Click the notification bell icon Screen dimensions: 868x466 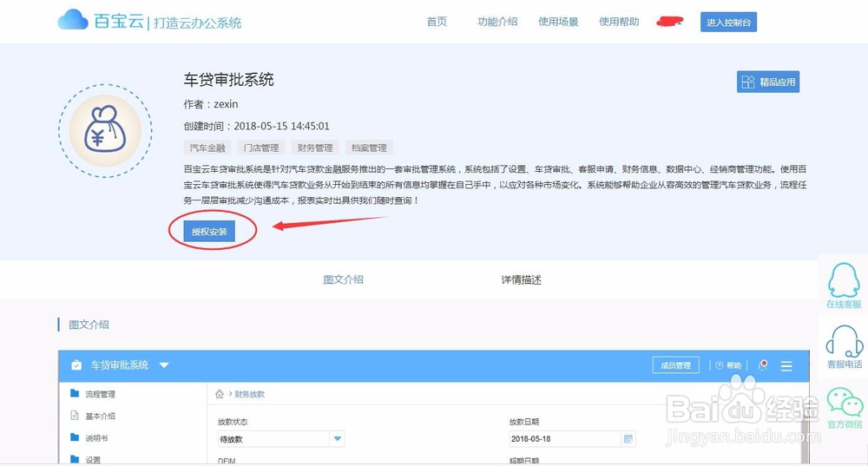click(x=763, y=365)
